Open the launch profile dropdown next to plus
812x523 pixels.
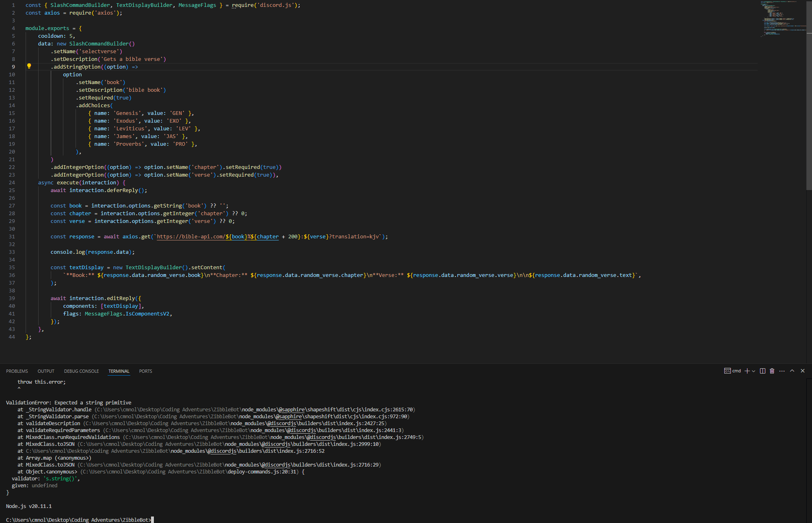[x=754, y=371]
